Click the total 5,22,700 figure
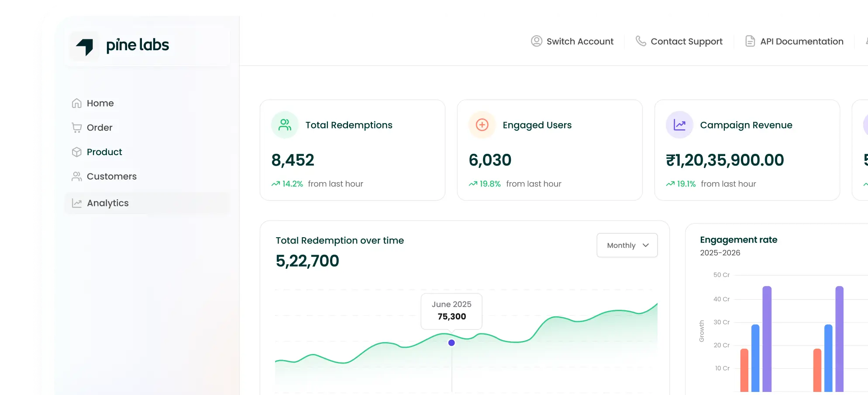 point(307,261)
